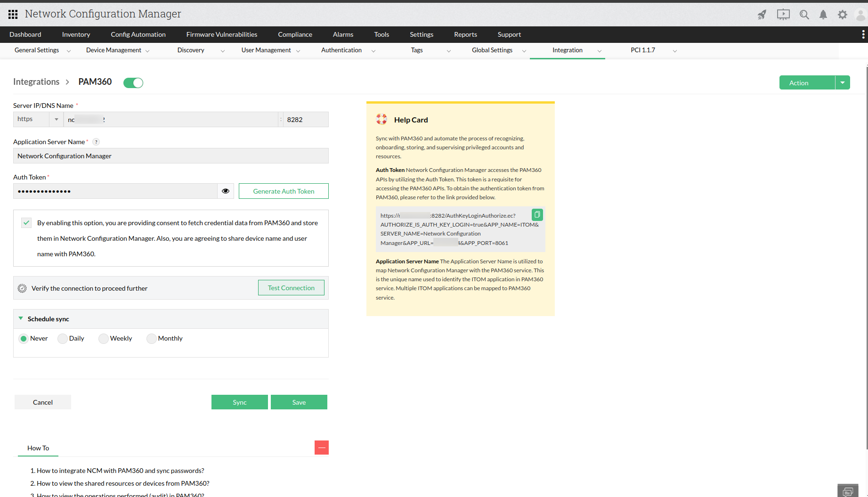Select the Daily schedule option

(x=62, y=339)
